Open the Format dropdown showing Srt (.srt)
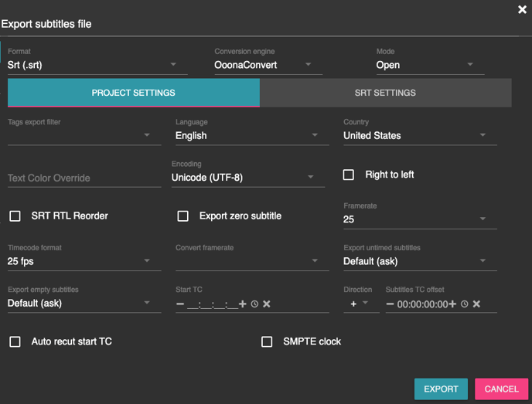This screenshot has height=404, width=532. (97, 65)
